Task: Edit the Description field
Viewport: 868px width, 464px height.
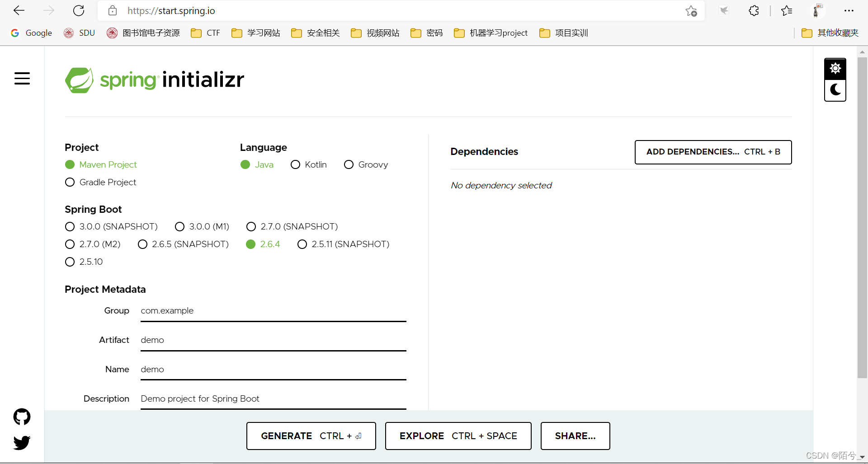Action: point(273,399)
